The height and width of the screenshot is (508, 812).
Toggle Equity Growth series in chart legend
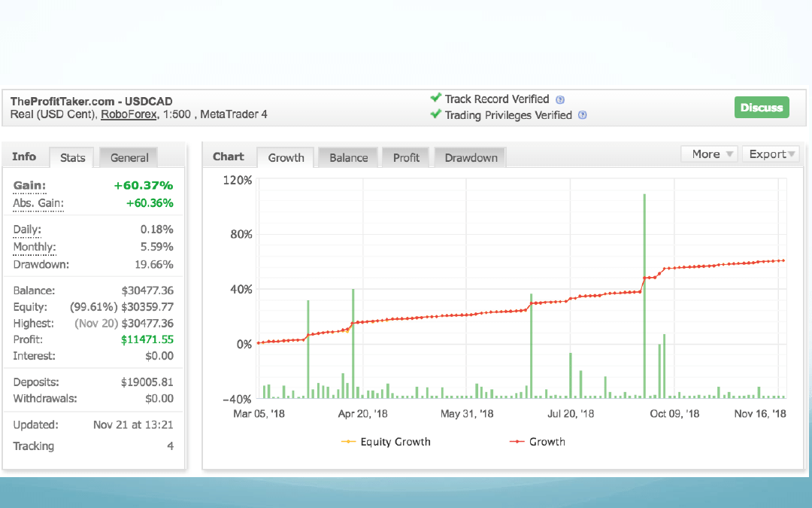tap(395, 442)
